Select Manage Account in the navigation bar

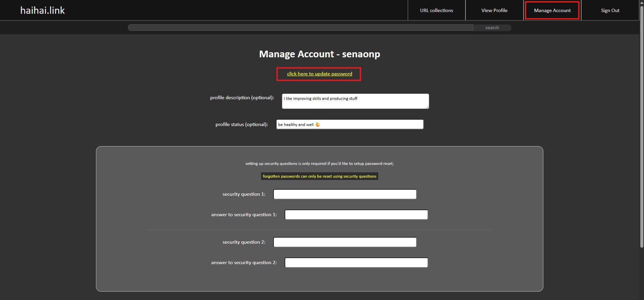coord(552,10)
